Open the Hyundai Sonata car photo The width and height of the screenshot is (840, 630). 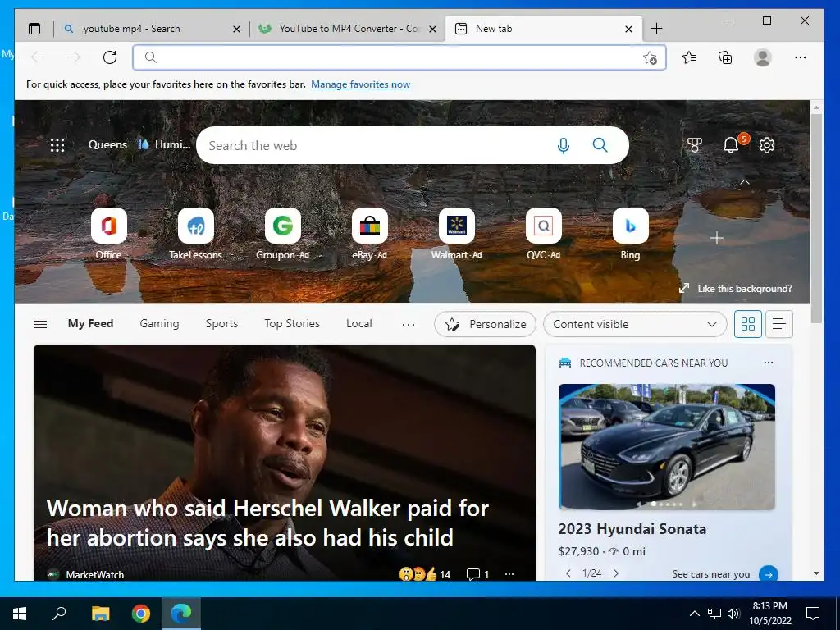coord(666,446)
